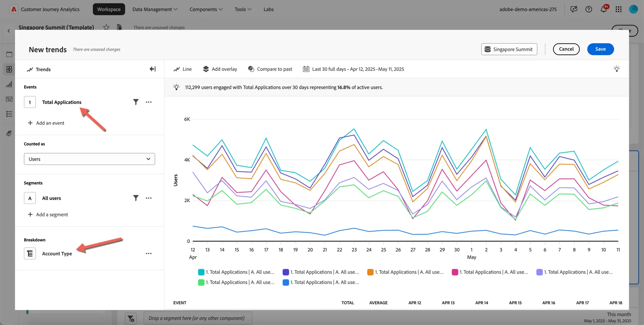
Task: Click the Singapore Summit data view button
Action: 509,49
